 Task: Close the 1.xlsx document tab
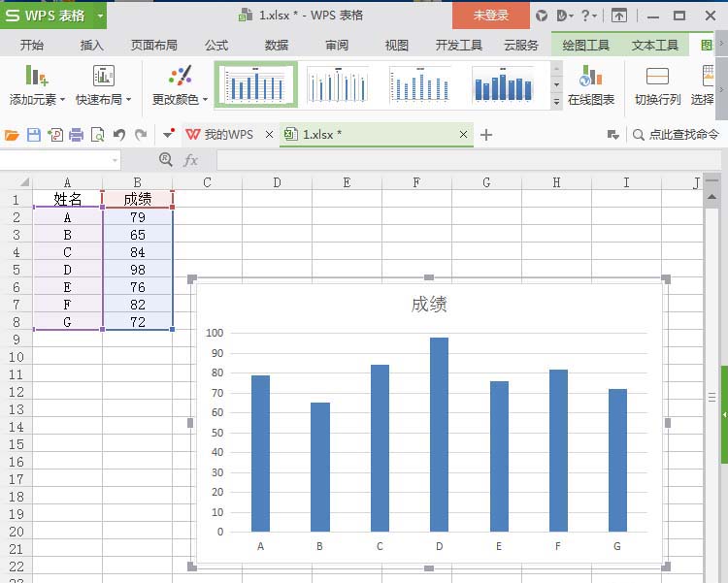[463, 135]
